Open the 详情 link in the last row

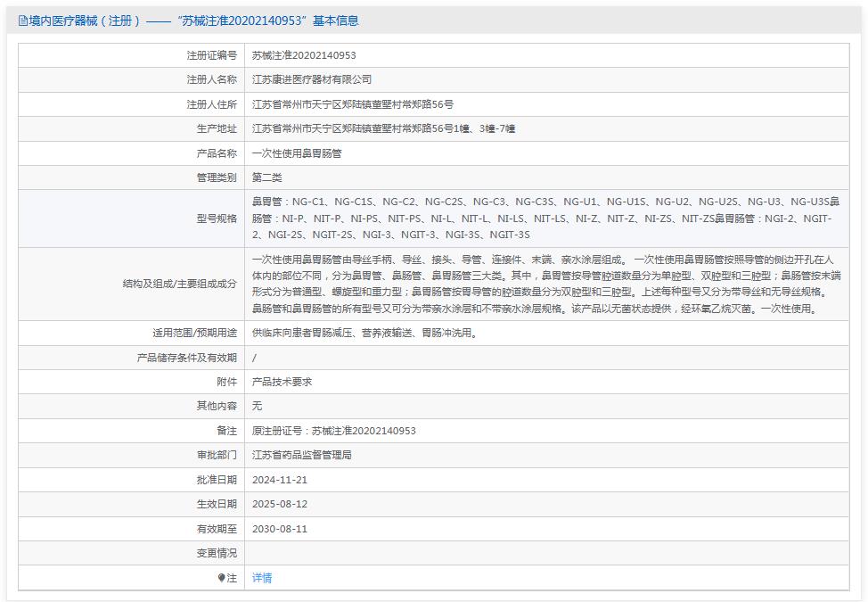(x=262, y=578)
